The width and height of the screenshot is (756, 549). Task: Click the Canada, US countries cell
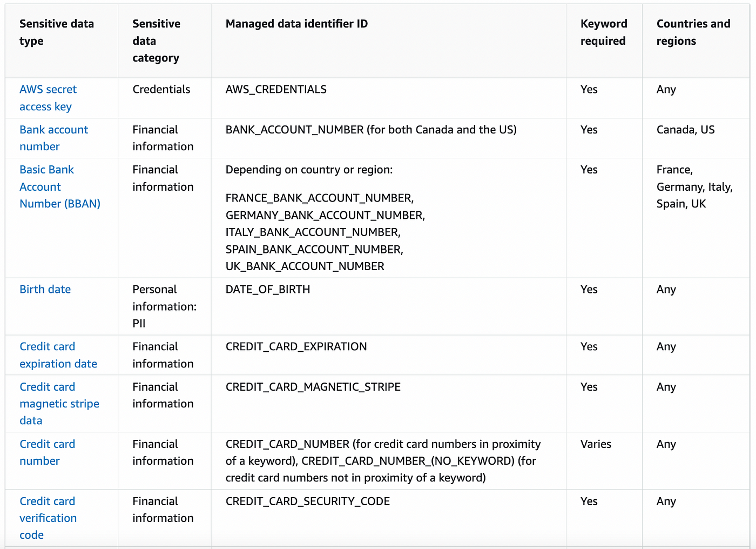tap(685, 130)
